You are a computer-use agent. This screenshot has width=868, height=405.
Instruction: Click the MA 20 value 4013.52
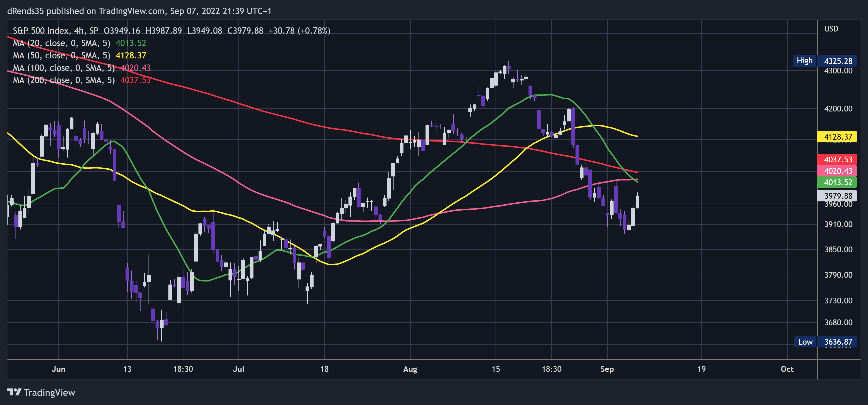(x=131, y=43)
